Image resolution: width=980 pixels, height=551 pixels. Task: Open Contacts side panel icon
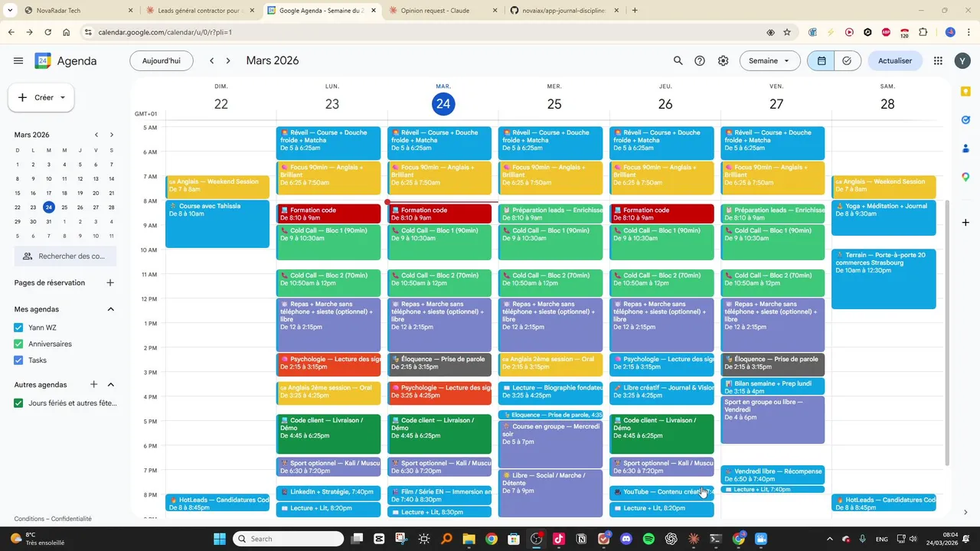click(965, 148)
